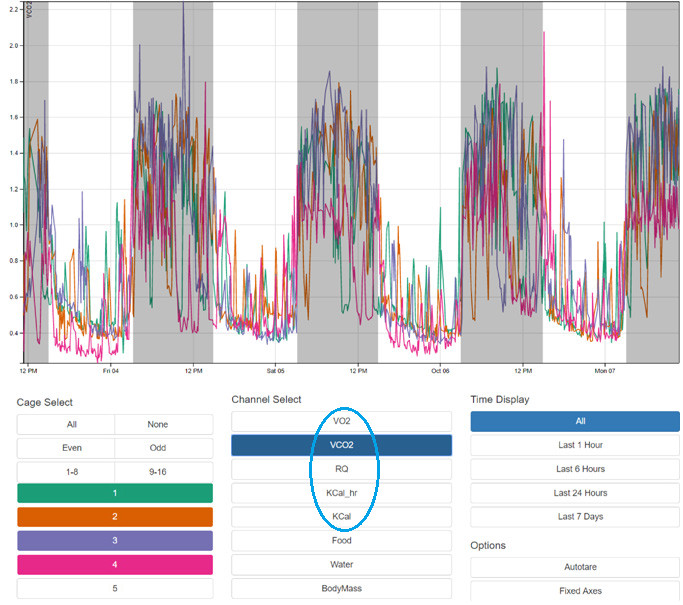
Task: Show the Food channel
Action: tap(341, 541)
